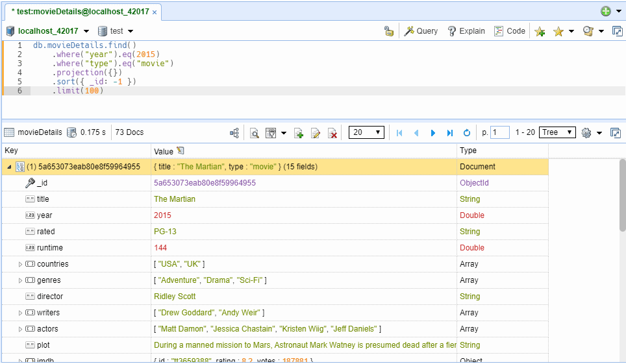Image resolution: width=626 pixels, height=364 pixels.
Task: Click the results vertical scrollbar
Action: pos(622,195)
